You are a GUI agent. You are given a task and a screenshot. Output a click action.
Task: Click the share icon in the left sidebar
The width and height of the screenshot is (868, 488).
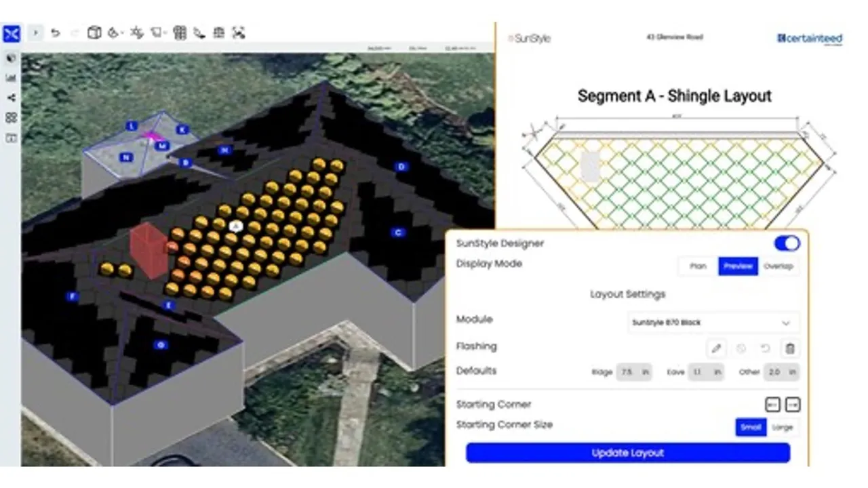tap(9, 98)
